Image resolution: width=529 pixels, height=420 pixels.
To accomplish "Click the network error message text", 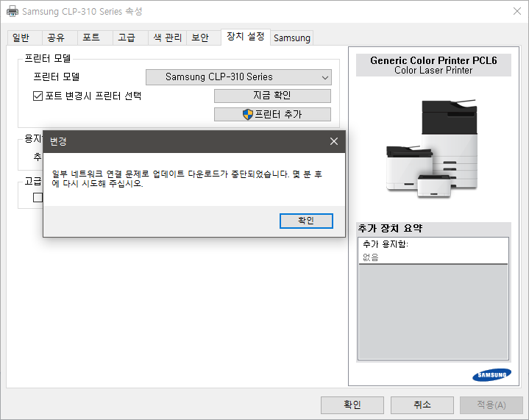I will [187, 179].
